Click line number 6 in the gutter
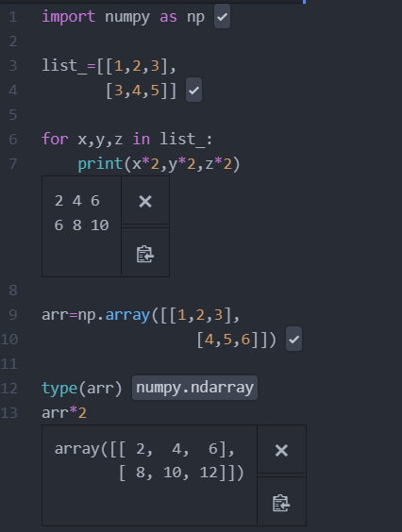This screenshot has height=532, width=402. [x=13, y=139]
